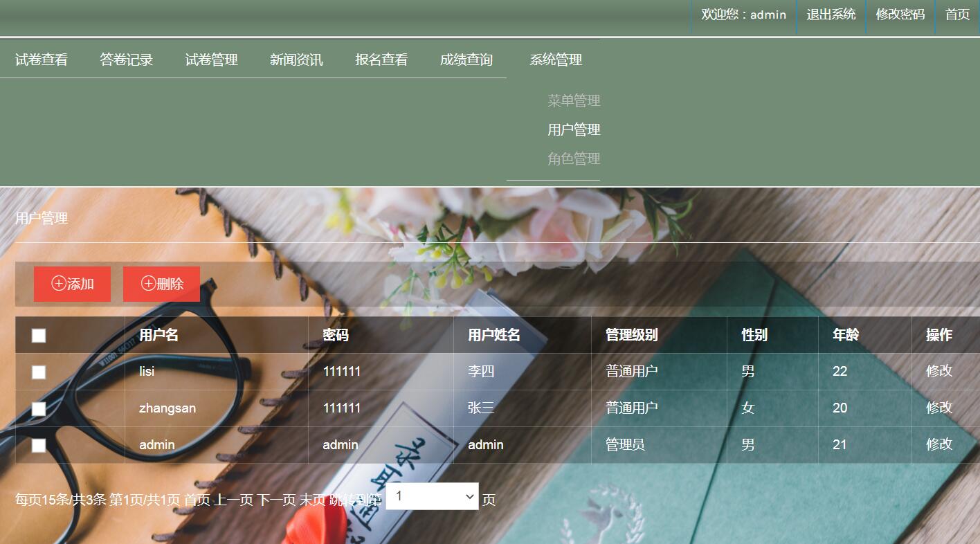Select 角色管理 submenu item
980x544 pixels.
click(574, 159)
